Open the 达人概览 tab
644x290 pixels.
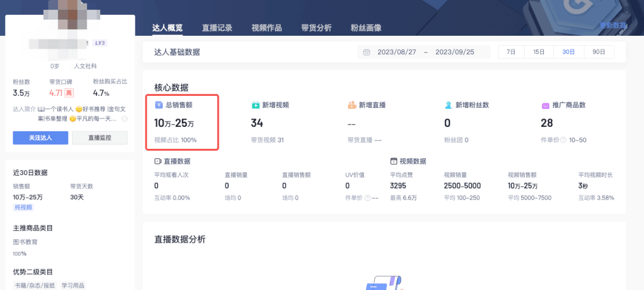pyautogui.click(x=167, y=28)
